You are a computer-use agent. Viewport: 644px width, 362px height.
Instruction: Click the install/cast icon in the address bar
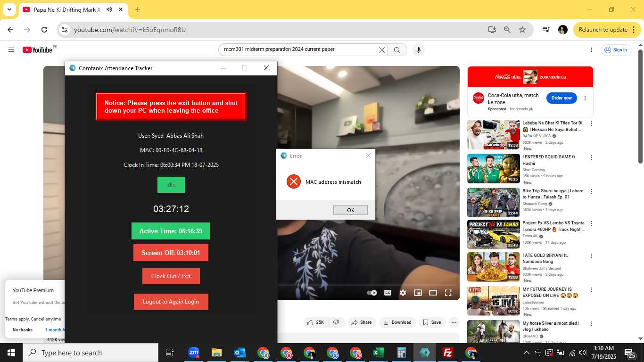pyautogui.click(x=492, y=30)
